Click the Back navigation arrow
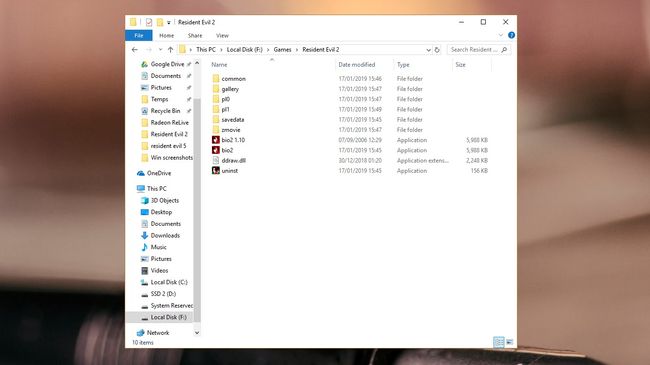Screen dimensions: 650x365 (135, 50)
